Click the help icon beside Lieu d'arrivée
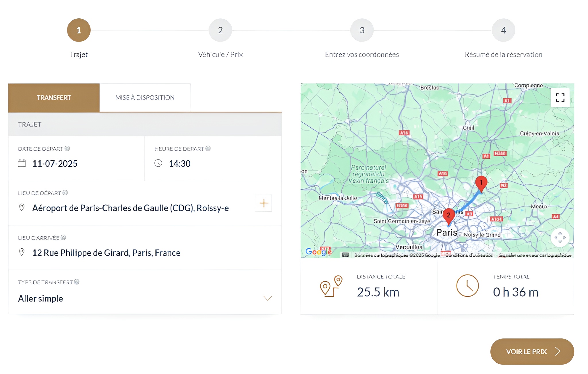Viewport: 588px width, 374px height. click(63, 237)
